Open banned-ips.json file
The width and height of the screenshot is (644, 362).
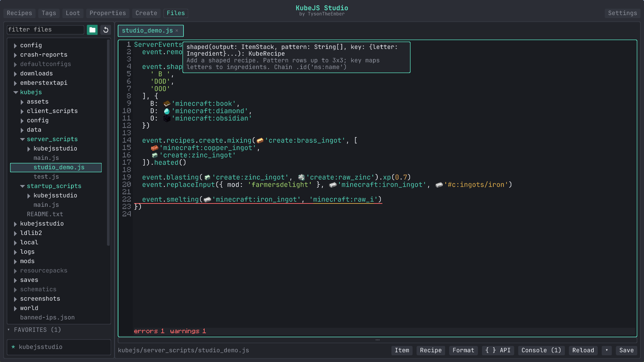pos(47,317)
